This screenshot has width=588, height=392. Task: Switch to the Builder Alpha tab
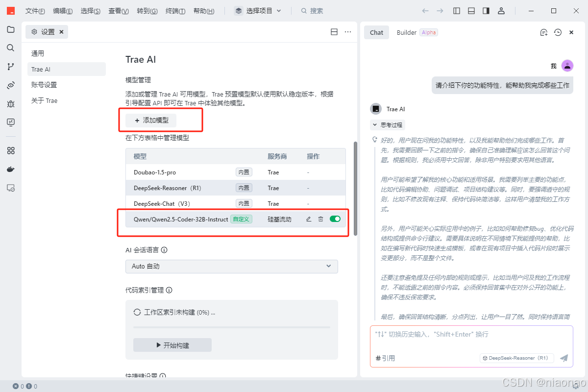417,32
